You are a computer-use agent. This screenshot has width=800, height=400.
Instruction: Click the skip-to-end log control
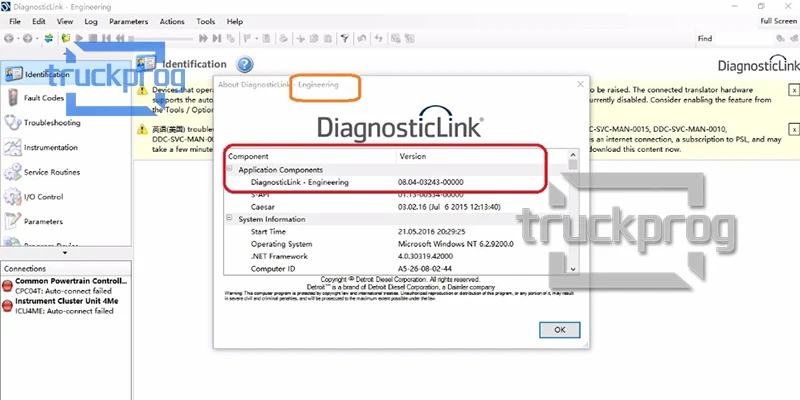pos(217,38)
